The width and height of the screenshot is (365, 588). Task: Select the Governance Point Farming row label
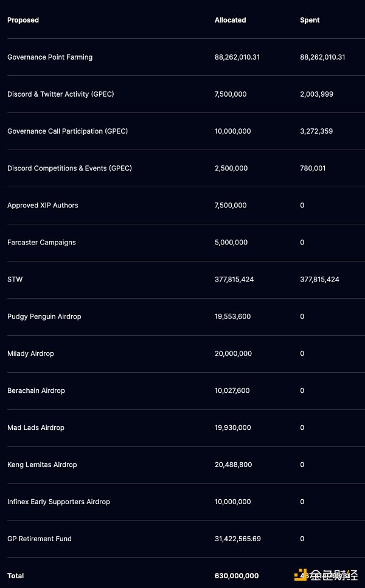50,57
